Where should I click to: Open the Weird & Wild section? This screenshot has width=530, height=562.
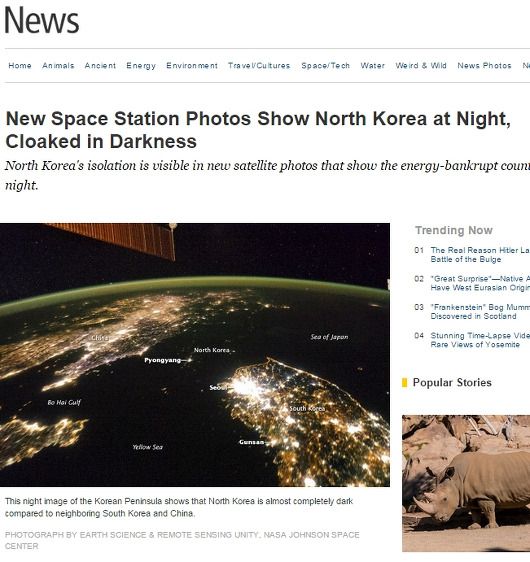[x=421, y=66]
